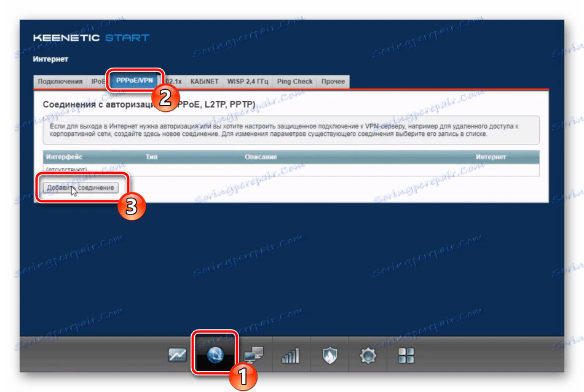Open the Прочее tab
This screenshot has height=392, width=584.
click(333, 82)
